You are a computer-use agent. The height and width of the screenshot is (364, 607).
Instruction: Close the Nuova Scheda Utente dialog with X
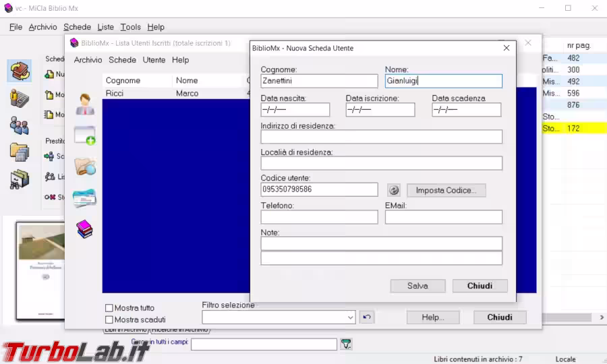click(507, 48)
